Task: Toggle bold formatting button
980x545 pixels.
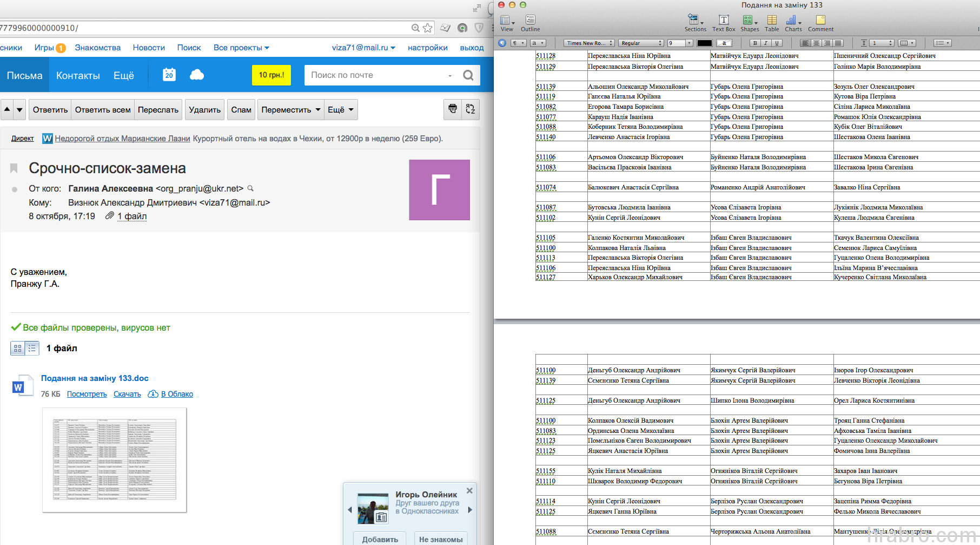Action: point(754,43)
